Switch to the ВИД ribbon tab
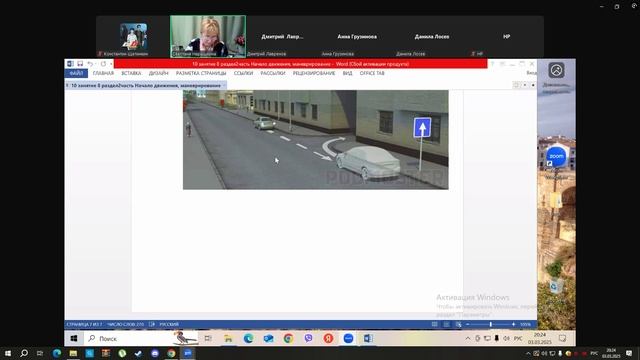This screenshot has height=360, width=640. click(x=347, y=73)
